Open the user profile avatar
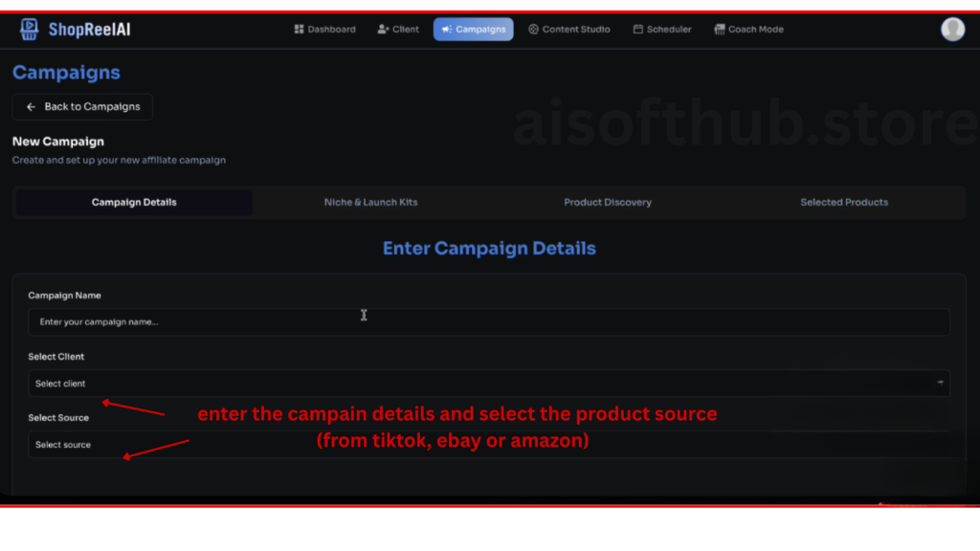Viewport: 980px width, 551px height. [x=952, y=30]
